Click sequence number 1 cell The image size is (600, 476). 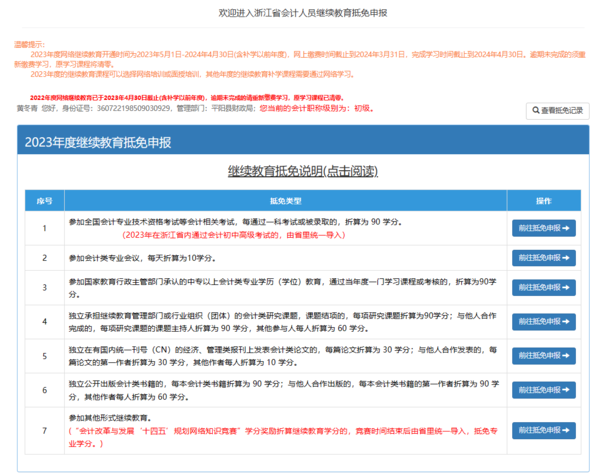(x=44, y=228)
